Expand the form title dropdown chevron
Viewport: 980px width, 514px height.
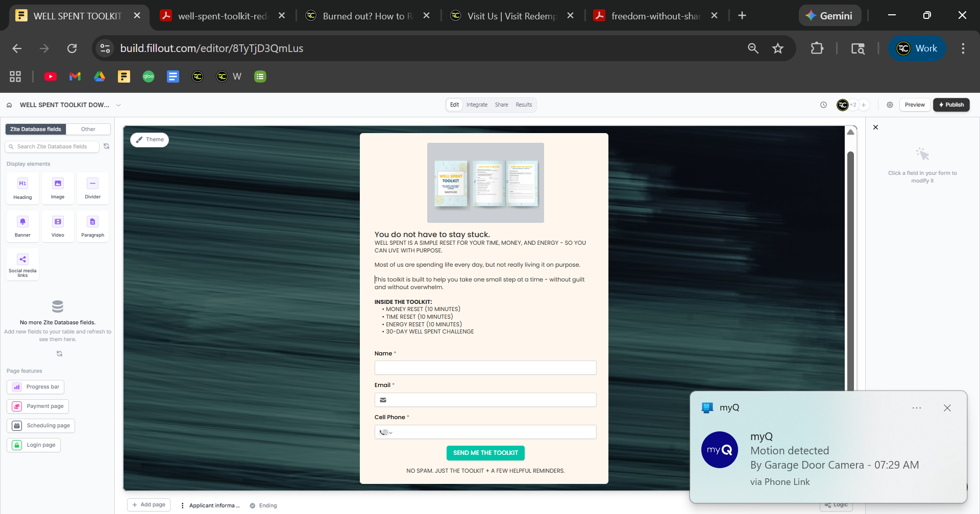(x=118, y=105)
